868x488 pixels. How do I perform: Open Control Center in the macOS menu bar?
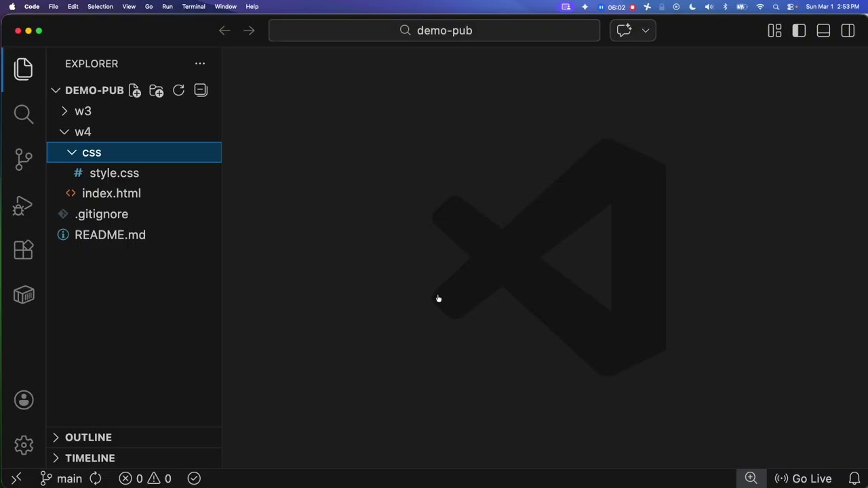[792, 7]
